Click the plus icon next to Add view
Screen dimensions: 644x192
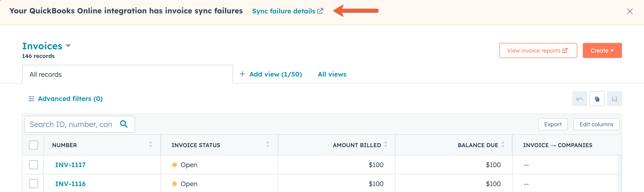242,74
